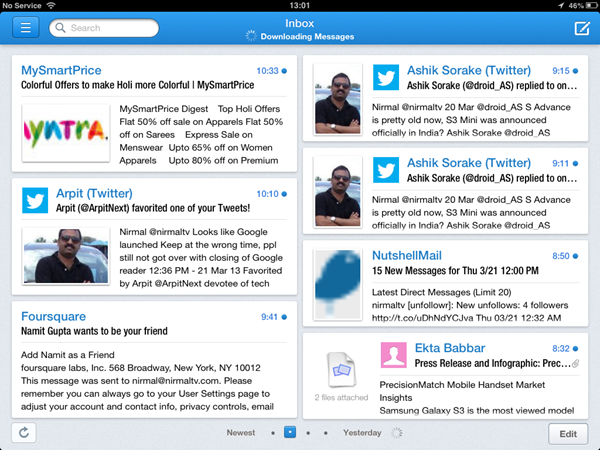Open the hamburger menu button
The width and height of the screenshot is (600, 450).
(x=26, y=28)
